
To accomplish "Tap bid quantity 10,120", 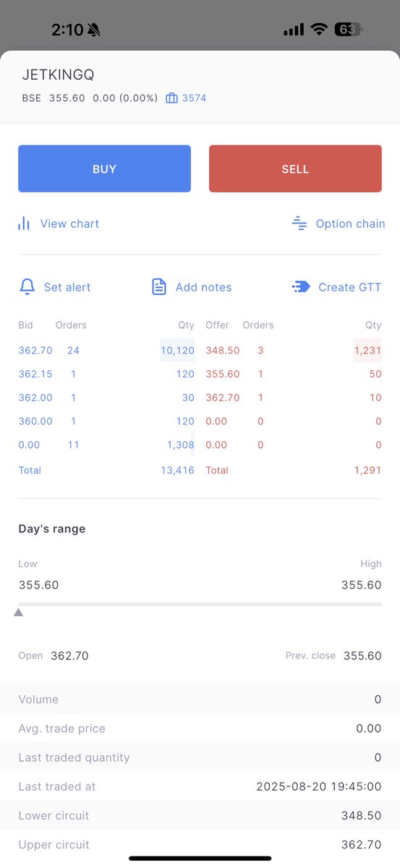I will pyautogui.click(x=177, y=351).
